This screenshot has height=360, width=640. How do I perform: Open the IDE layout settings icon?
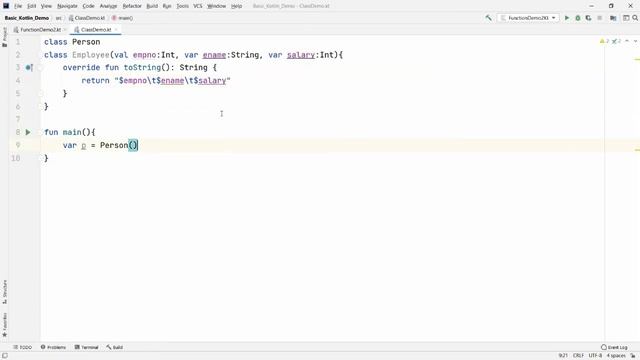click(x=626, y=18)
